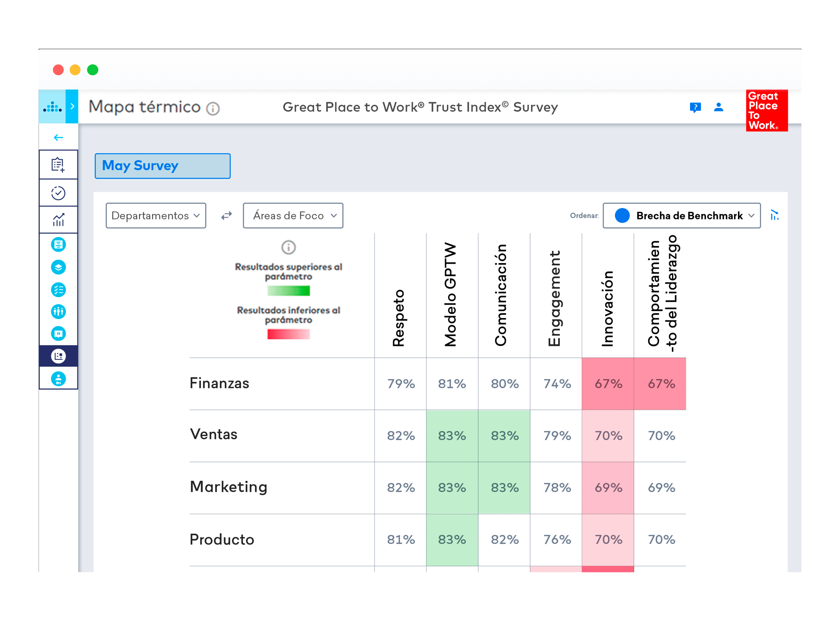840x622 pixels.
Task: Toggle the legend info icon above Resultados superiores
Action: 289,247
